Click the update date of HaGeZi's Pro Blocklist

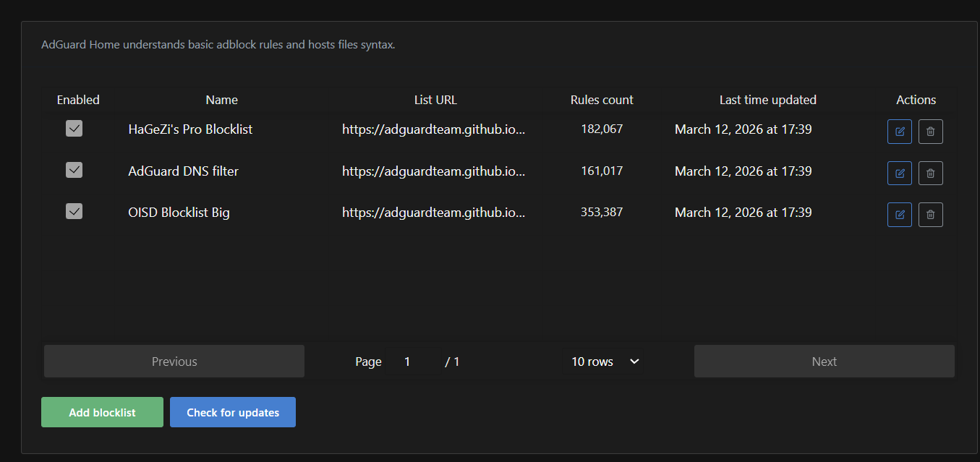(x=743, y=129)
